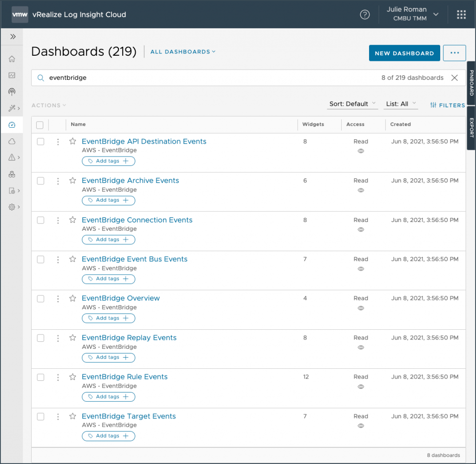
Task: Open the magic wand sidebar icon
Action: pos(12,108)
